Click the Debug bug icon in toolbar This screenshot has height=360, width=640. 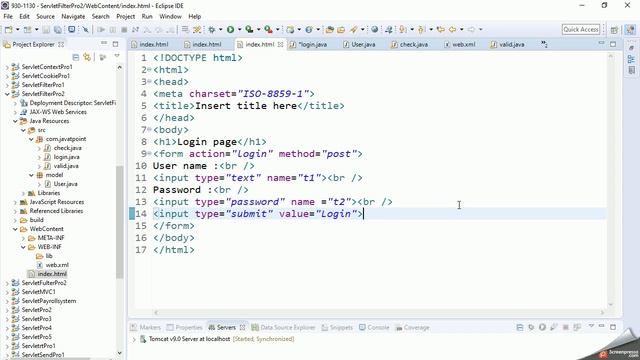click(211, 29)
